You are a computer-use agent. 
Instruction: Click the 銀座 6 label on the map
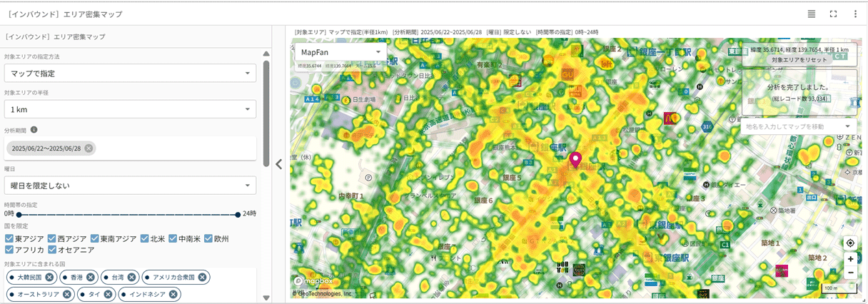tap(483, 201)
